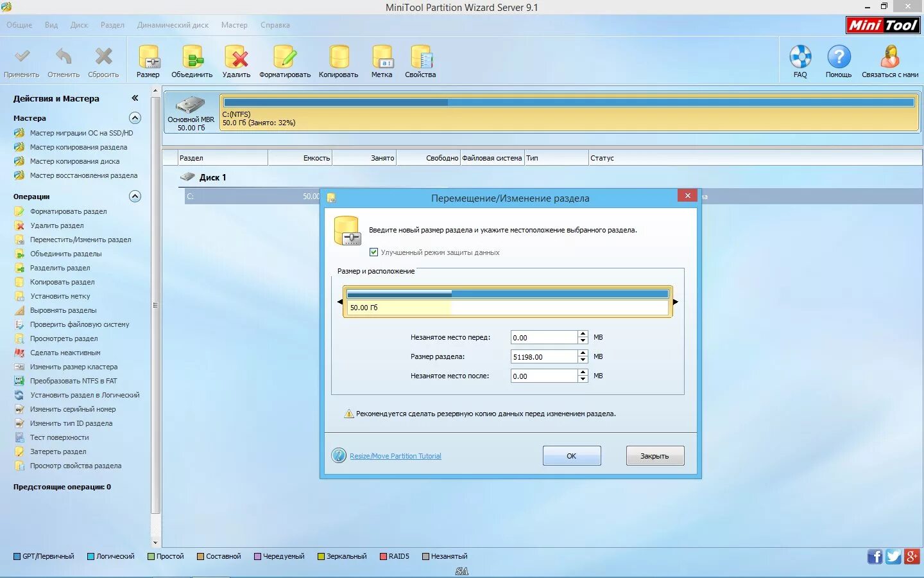Open the Вид menu
The image size is (924, 578).
pyautogui.click(x=51, y=25)
